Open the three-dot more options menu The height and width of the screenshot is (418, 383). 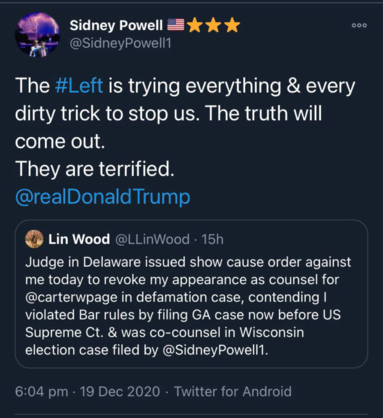tap(359, 25)
